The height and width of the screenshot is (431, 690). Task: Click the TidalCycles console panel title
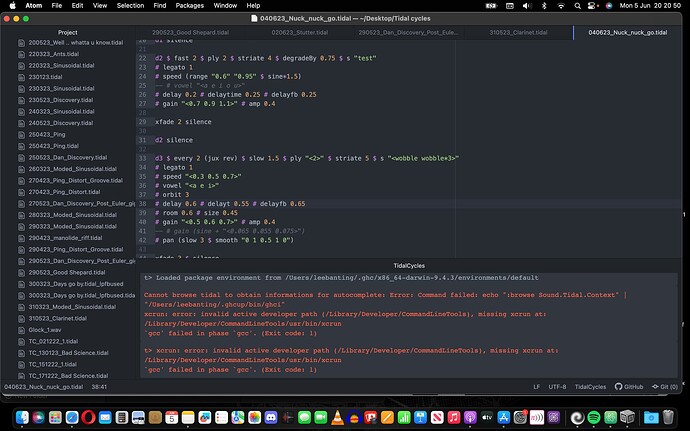click(x=409, y=265)
